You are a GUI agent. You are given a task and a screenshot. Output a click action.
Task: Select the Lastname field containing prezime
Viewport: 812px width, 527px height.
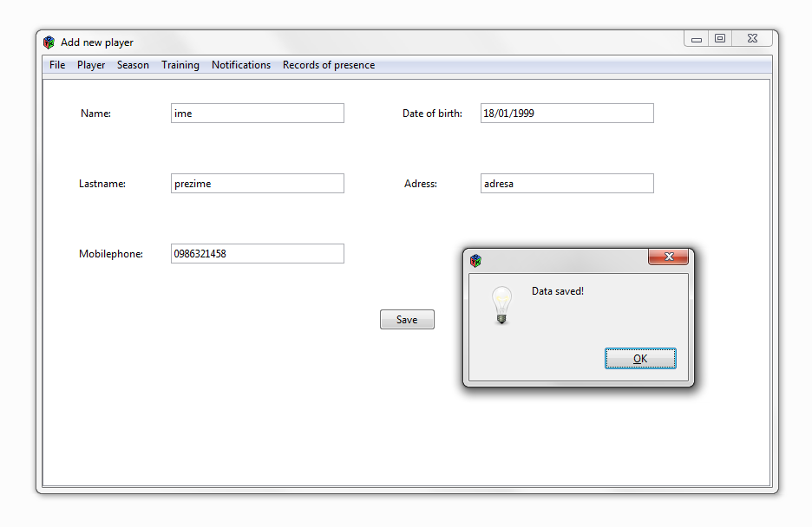pos(257,183)
